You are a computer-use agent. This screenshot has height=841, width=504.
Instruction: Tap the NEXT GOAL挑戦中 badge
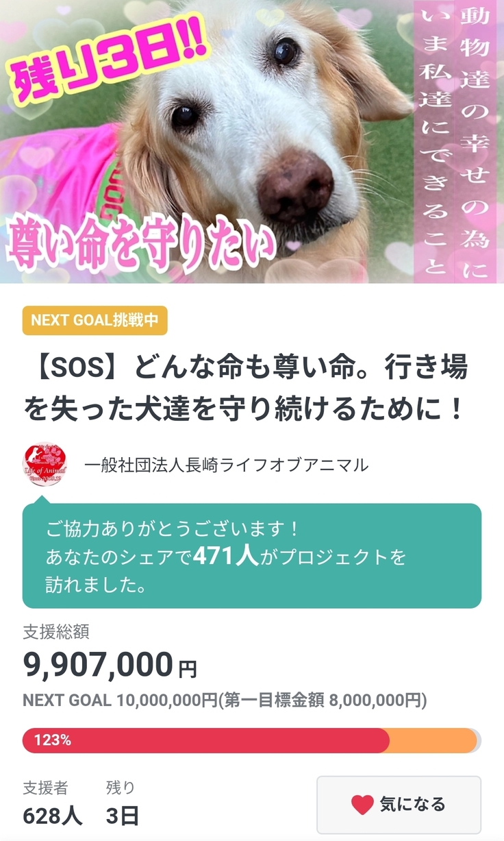pos(95,320)
